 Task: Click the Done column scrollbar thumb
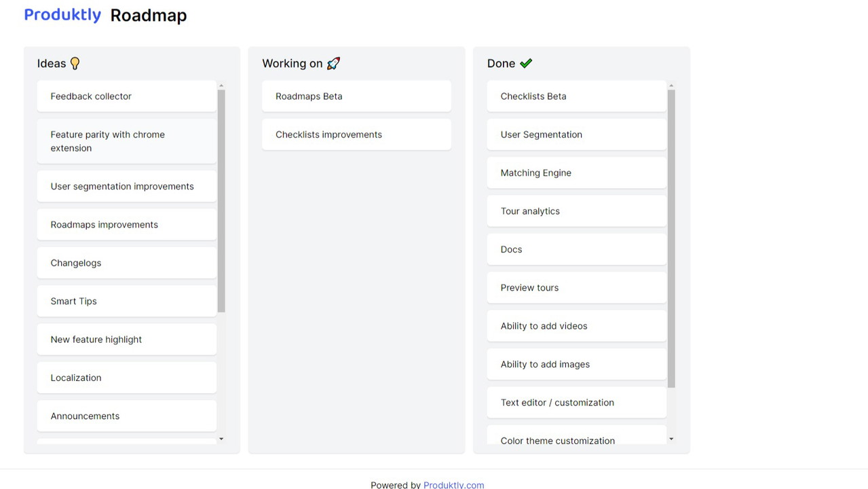pyautogui.click(x=671, y=238)
